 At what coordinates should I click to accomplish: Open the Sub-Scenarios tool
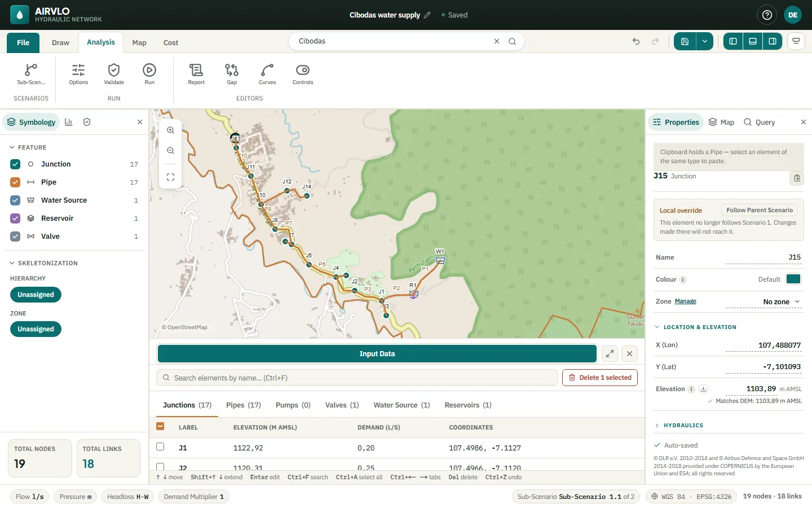(x=31, y=74)
